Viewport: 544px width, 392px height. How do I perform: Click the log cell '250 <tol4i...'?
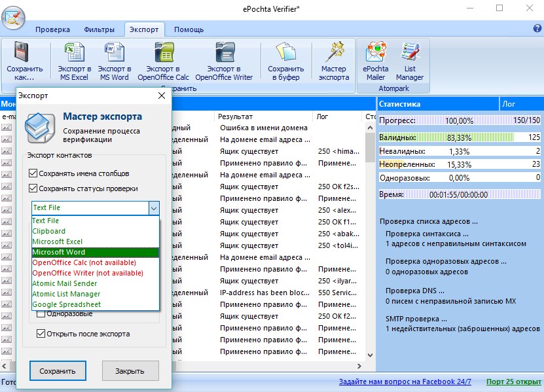coord(338,245)
